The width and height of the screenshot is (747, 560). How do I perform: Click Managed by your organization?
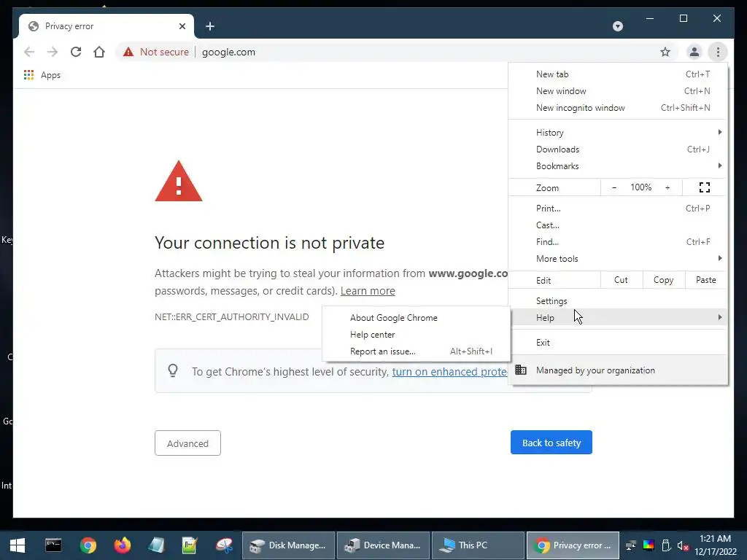tap(618, 370)
